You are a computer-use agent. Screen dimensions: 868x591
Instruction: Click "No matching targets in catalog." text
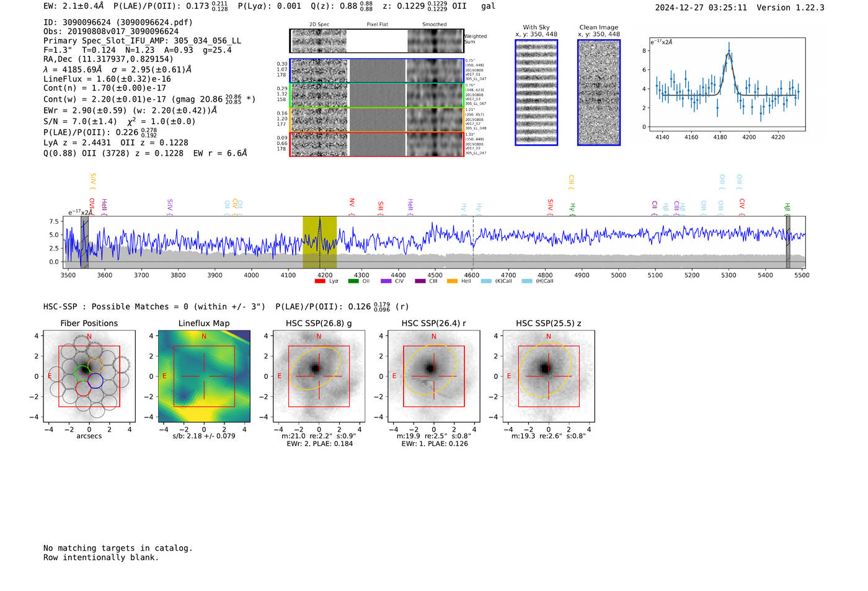[118, 548]
